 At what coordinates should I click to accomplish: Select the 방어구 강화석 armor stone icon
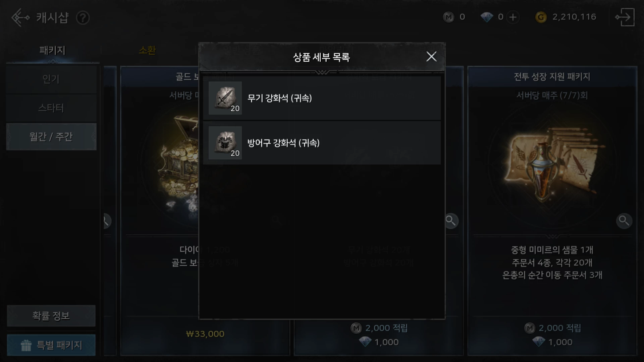[225, 143]
